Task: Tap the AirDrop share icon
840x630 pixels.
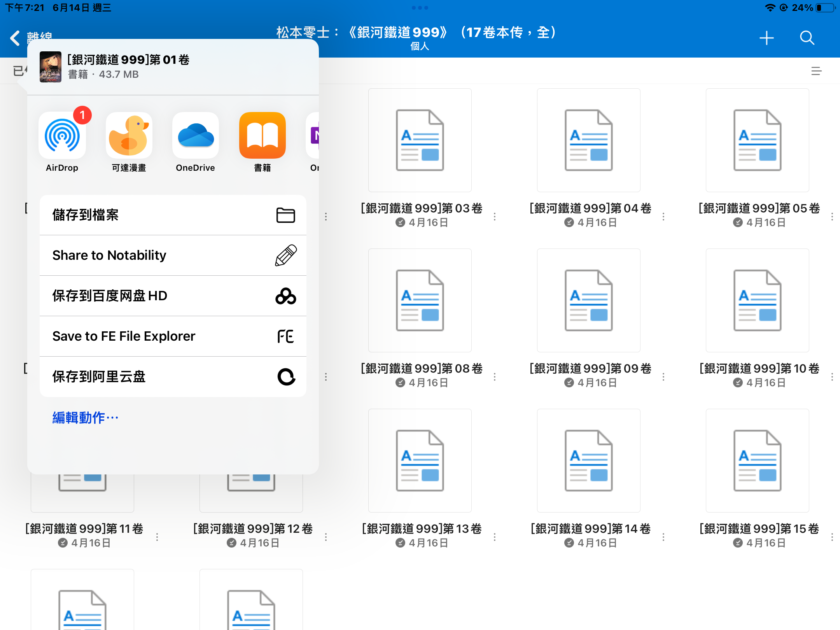Action: 62,136
